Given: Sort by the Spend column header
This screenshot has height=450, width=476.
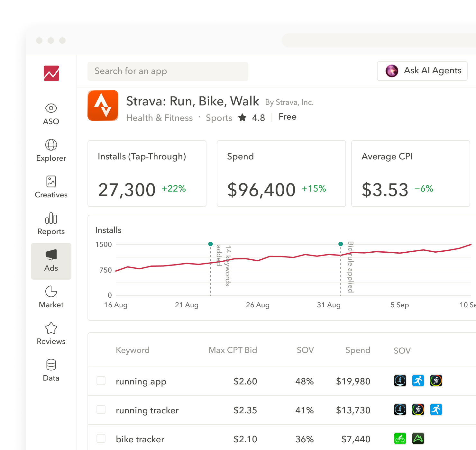Looking at the screenshot, I should coord(358,350).
